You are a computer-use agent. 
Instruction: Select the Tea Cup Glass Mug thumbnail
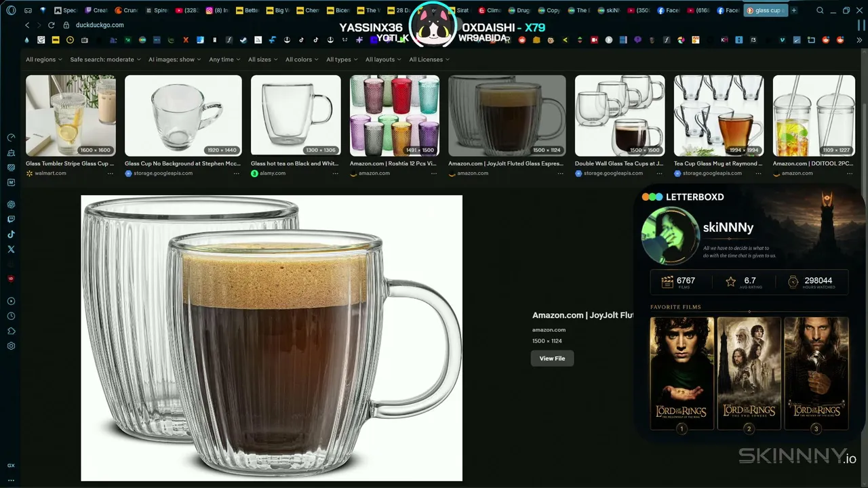[x=719, y=115]
